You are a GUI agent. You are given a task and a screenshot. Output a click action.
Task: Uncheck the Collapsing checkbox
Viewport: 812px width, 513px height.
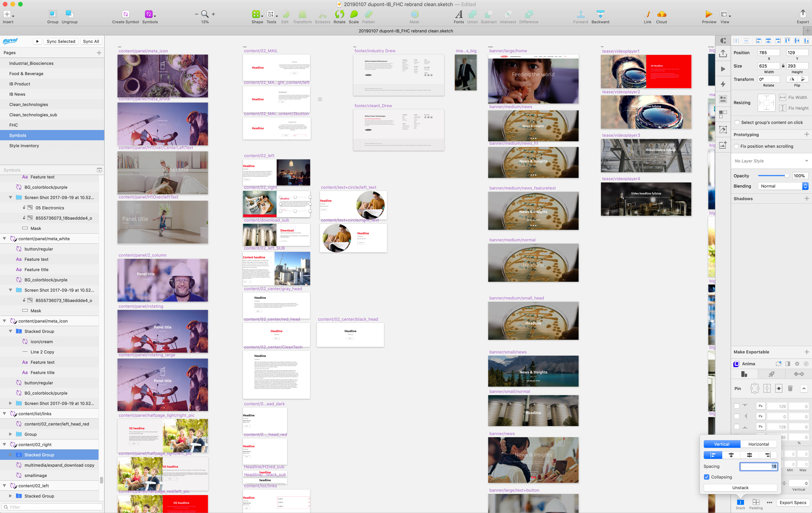[x=707, y=477]
